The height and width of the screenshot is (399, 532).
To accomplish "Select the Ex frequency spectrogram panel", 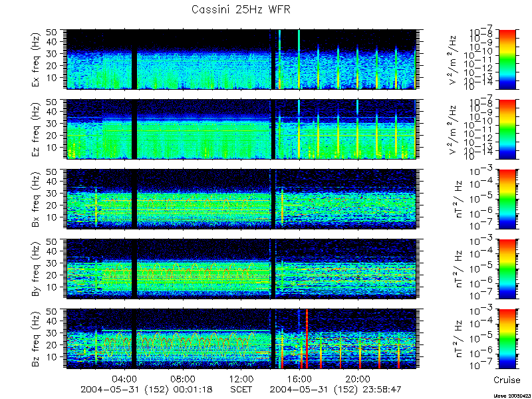I will pyautogui.click(x=241, y=59).
